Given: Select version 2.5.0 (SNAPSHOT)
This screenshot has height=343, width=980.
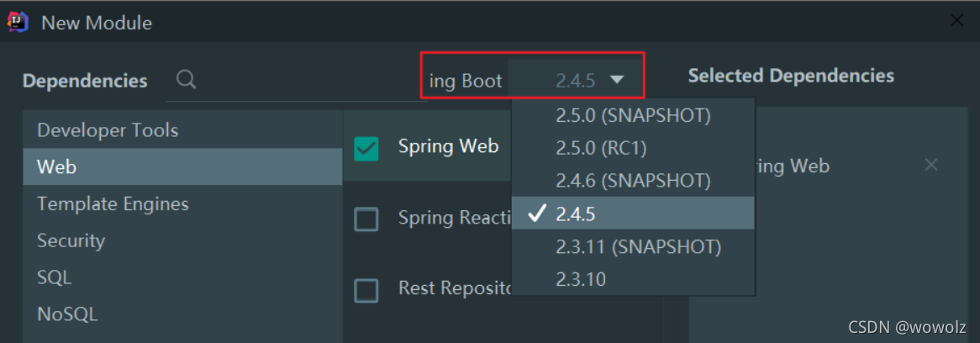Looking at the screenshot, I should [632, 115].
